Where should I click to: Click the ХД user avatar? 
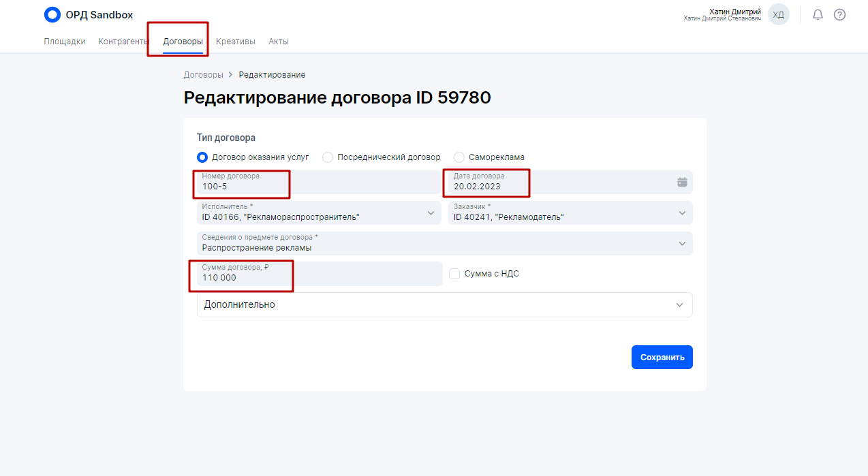[778, 15]
